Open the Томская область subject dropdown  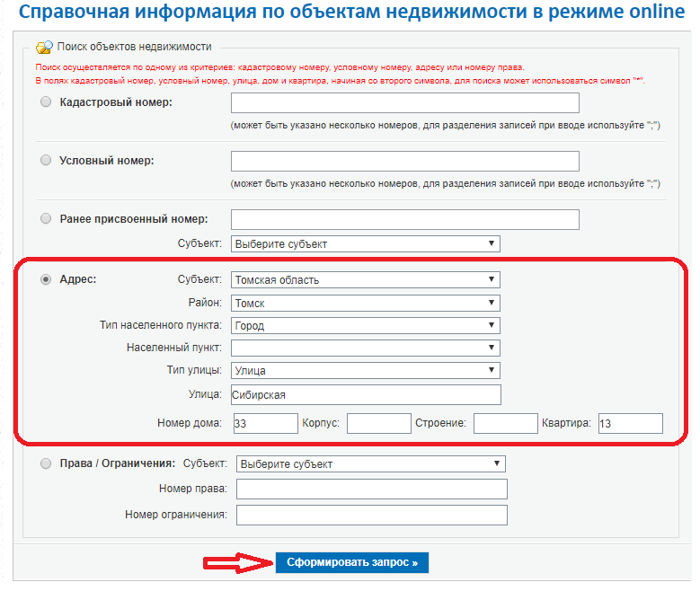365,280
